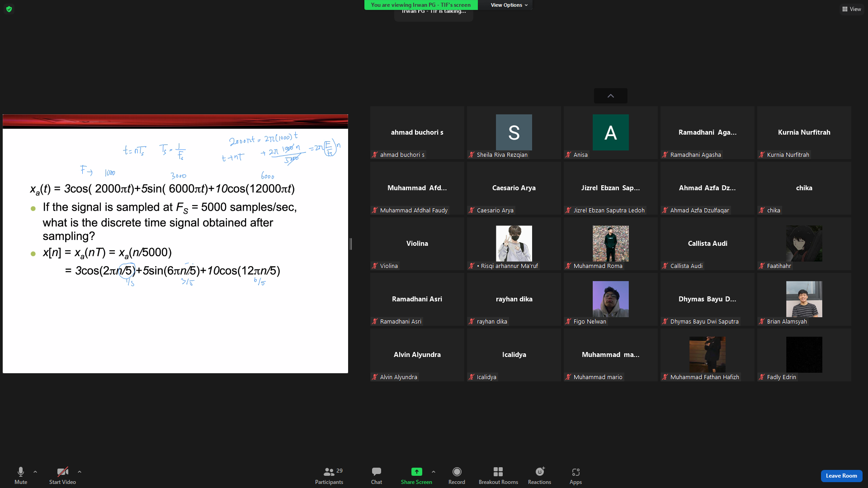Click muted mic icon beside Caesario Arya

click(472, 210)
